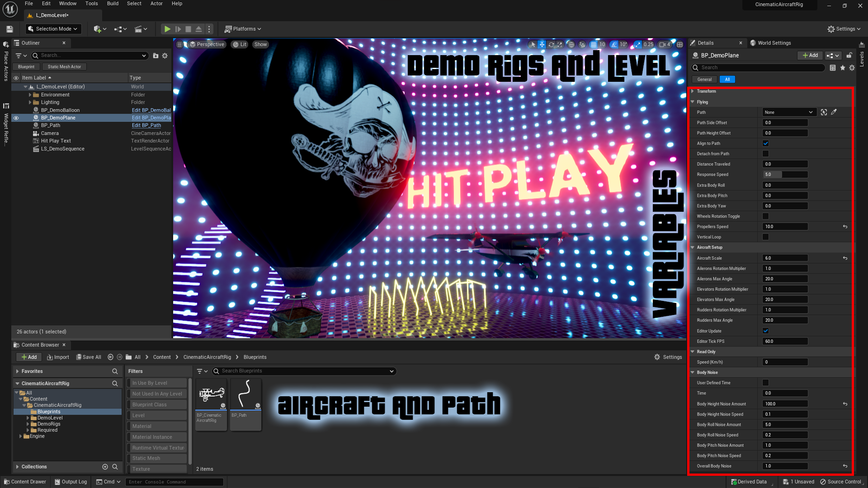Viewport: 868px width, 488px height.
Task: Open the Path None dropdown
Action: tap(788, 112)
